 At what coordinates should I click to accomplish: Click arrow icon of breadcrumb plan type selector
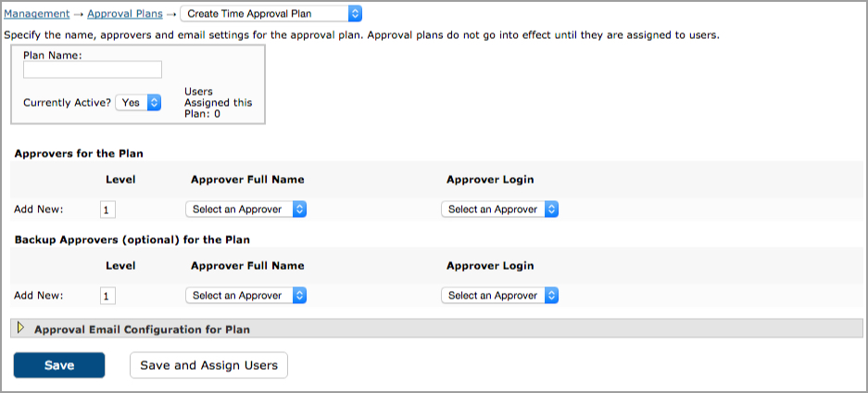[356, 14]
